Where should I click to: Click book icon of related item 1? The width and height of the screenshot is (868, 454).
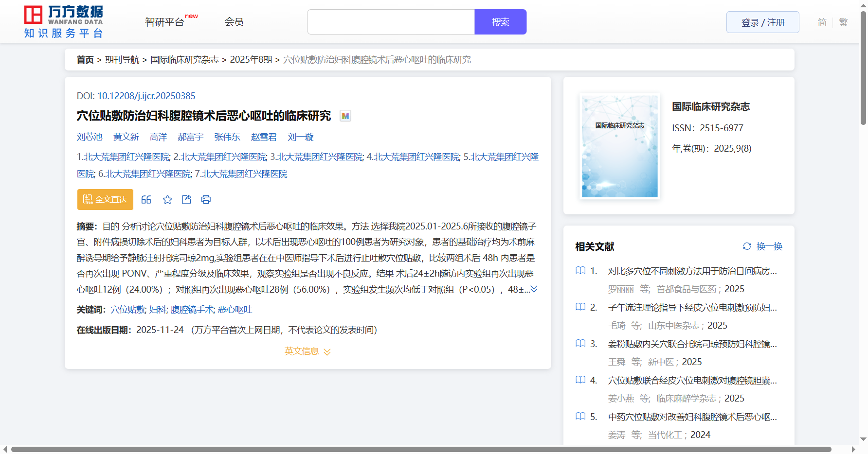coord(580,271)
